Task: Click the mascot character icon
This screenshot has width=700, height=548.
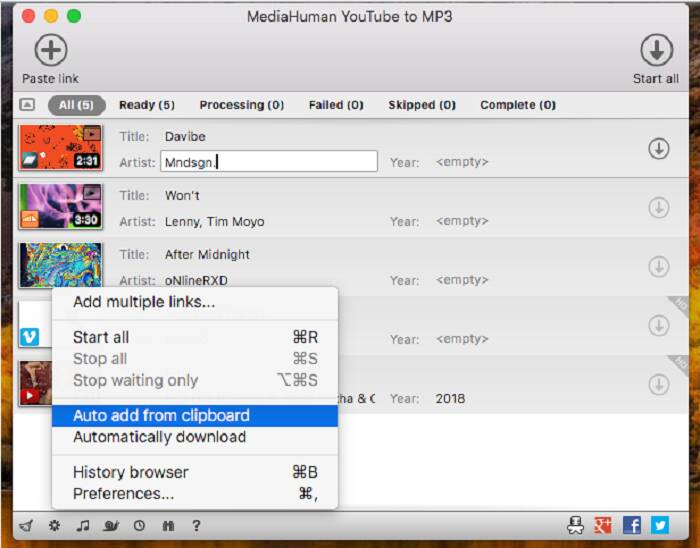Action: click(x=575, y=525)
